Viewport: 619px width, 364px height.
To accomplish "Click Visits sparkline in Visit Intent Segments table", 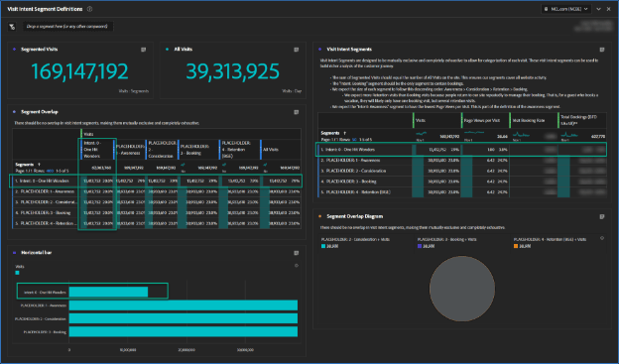I will [x=422, y=134].
